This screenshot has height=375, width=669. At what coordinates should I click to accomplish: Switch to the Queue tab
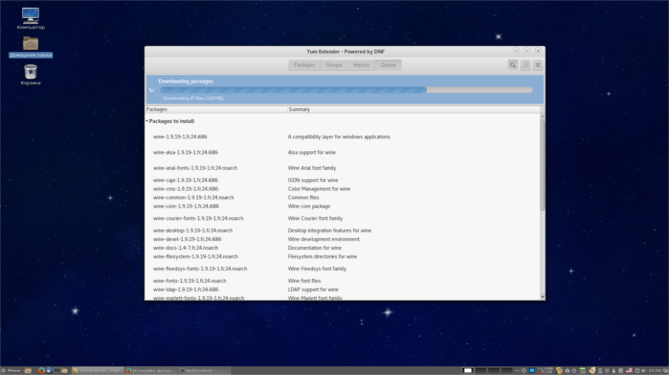(x=388, y=65)
